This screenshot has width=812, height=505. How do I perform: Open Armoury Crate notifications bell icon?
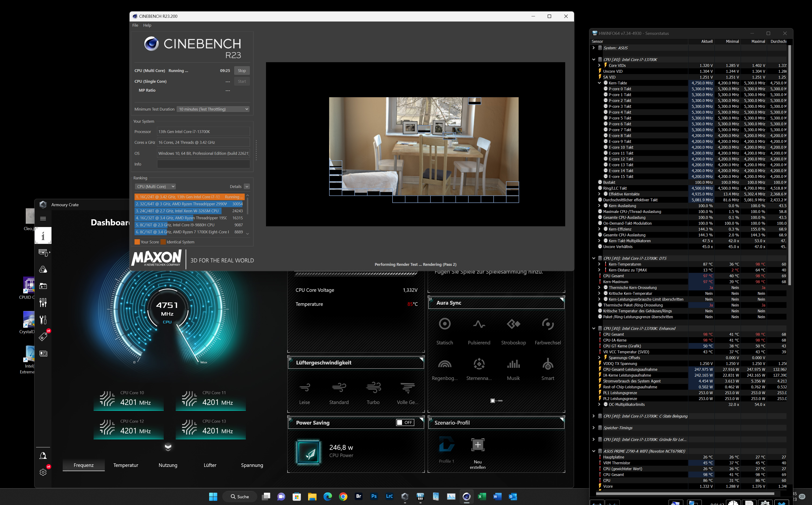point(43,456)
